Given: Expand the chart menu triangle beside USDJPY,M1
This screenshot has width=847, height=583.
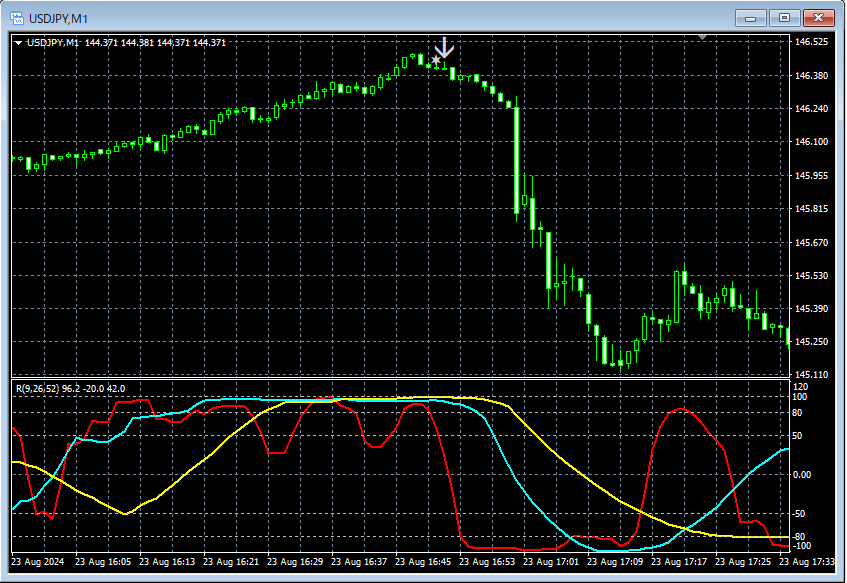Looking at the screenshot, I should [x=18, y=43].
